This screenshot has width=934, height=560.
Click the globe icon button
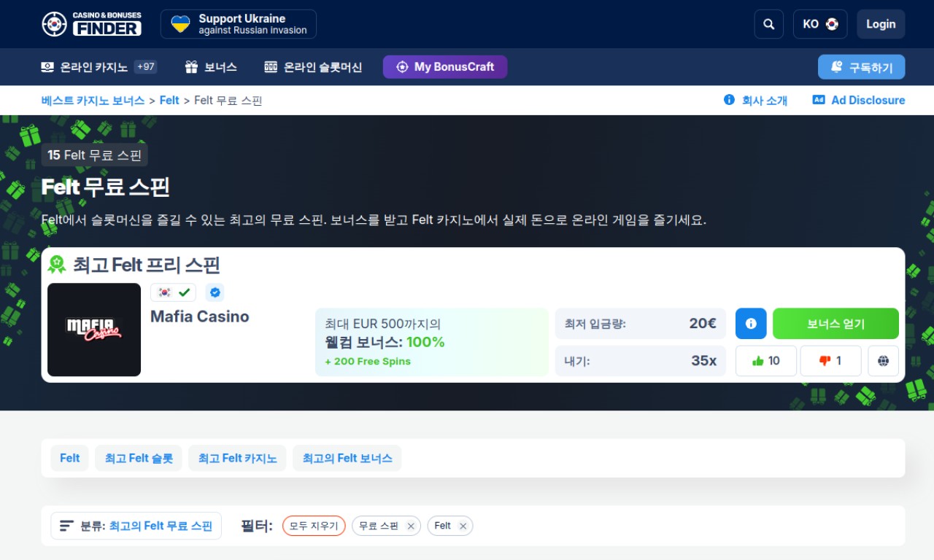[883, 361]
